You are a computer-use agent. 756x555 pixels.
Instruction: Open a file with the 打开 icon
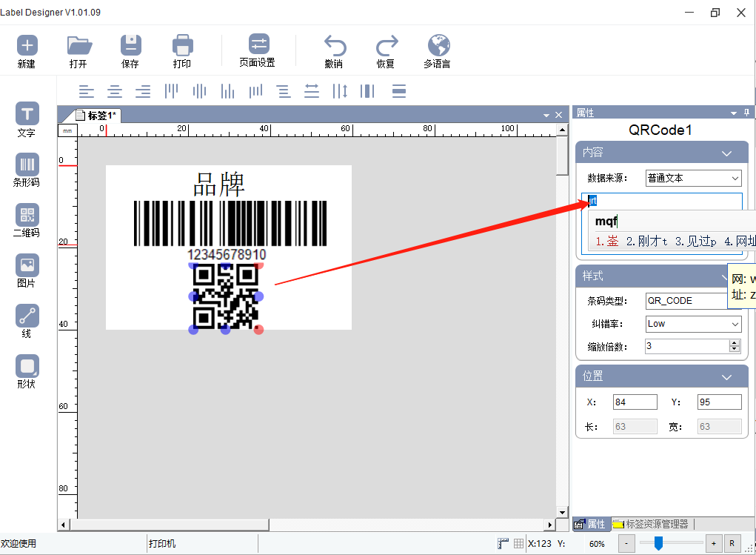(79, 46)
